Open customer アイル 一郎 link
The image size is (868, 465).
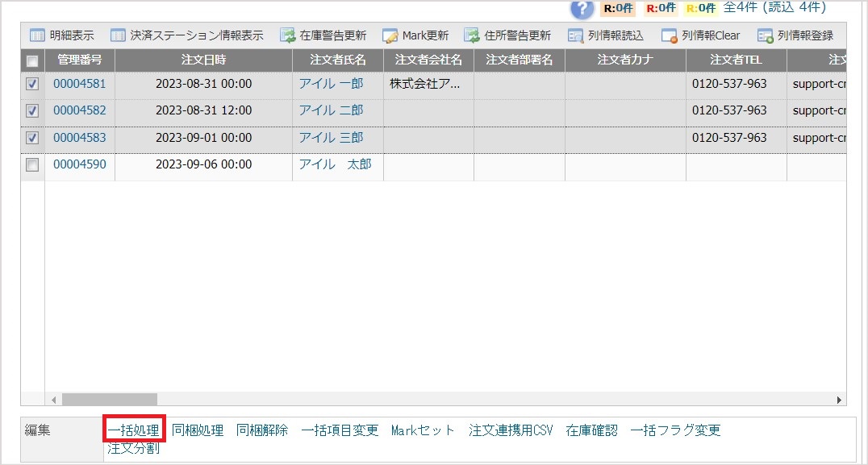[x=331, y=84]
